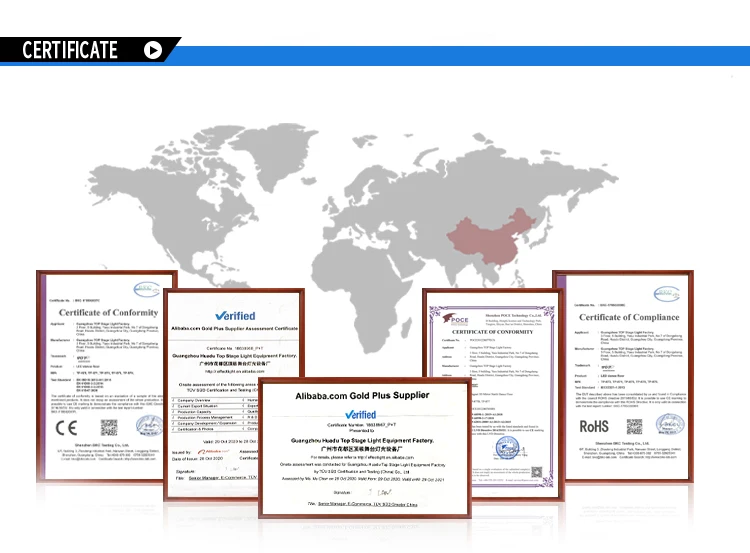Click the blue stamp beside the CE QR code
750x553 pixels.
[x=148, y=425]
